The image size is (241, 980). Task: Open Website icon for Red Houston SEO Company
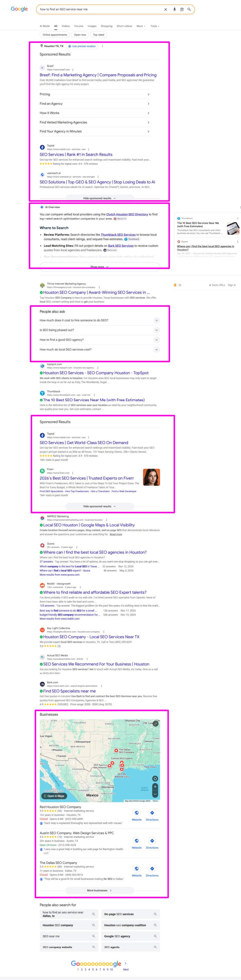click(x=137, y=813)
